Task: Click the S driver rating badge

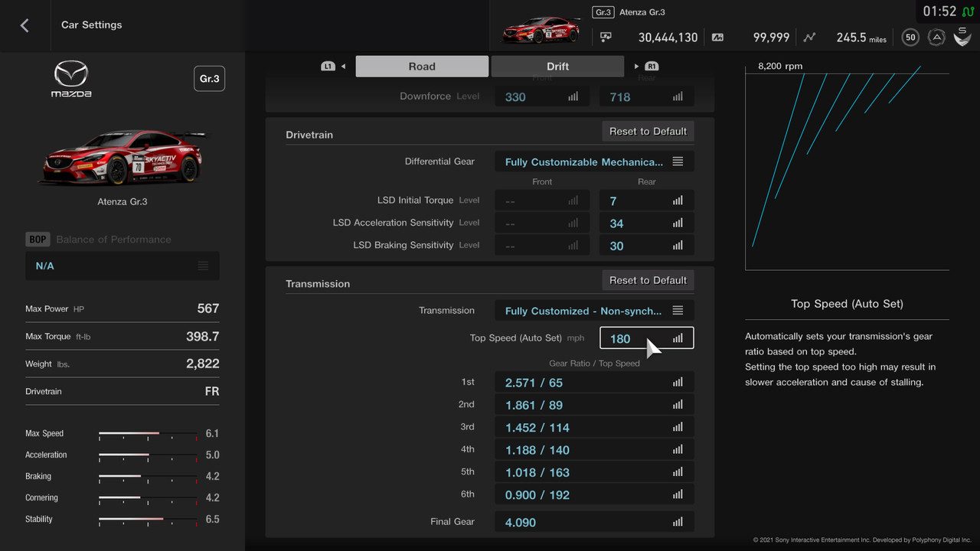Action: pyautogui.click(x=962, y=36)
